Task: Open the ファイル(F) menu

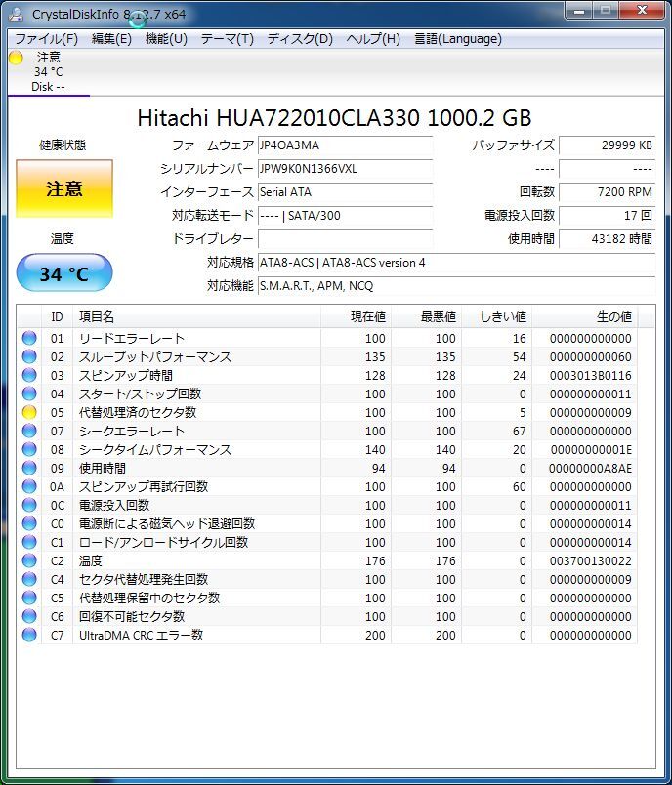Action: [x=46, y=39]
